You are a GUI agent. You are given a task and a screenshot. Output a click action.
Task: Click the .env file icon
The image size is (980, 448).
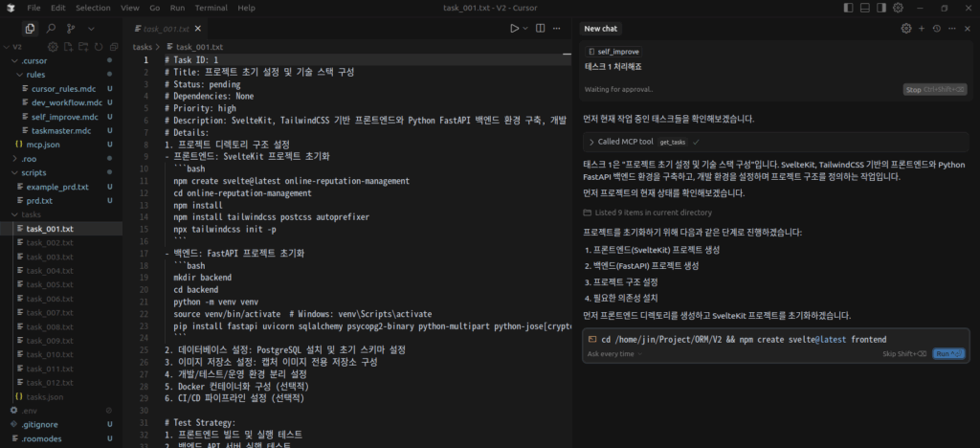click(x=13, y=411)
